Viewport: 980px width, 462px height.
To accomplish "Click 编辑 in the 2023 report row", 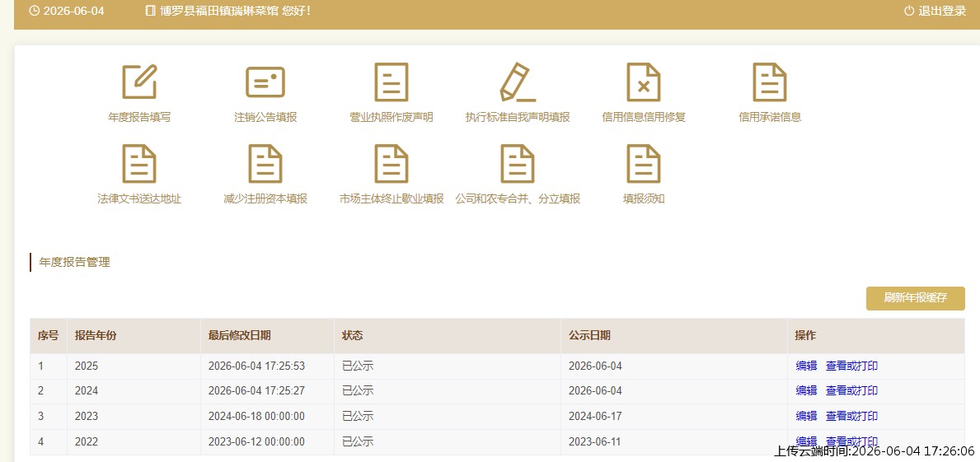I will [x=806, y=417].
